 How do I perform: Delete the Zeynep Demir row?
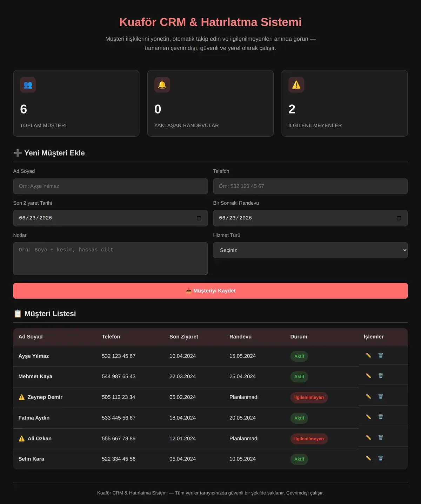pyautogui.click(x=381, y=396)
